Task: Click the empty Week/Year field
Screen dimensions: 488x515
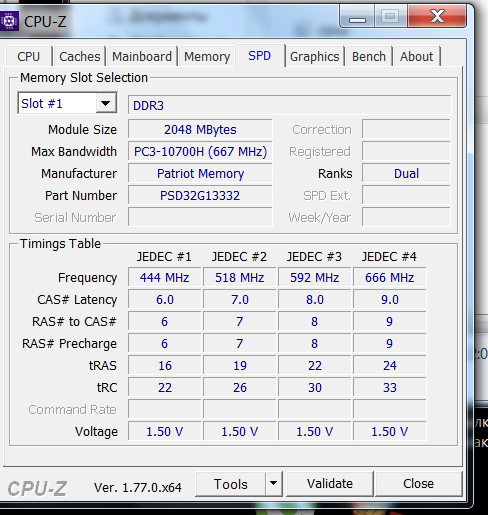Action: coord(406,217)
